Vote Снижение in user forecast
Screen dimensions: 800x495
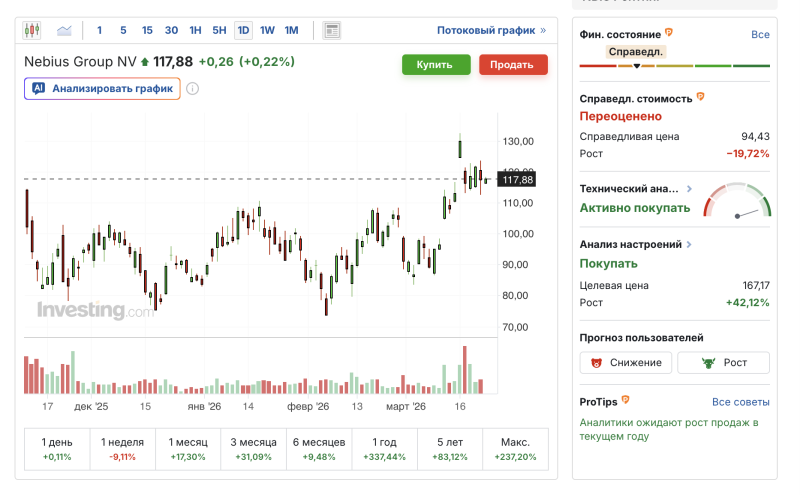(x=626, y=363)
